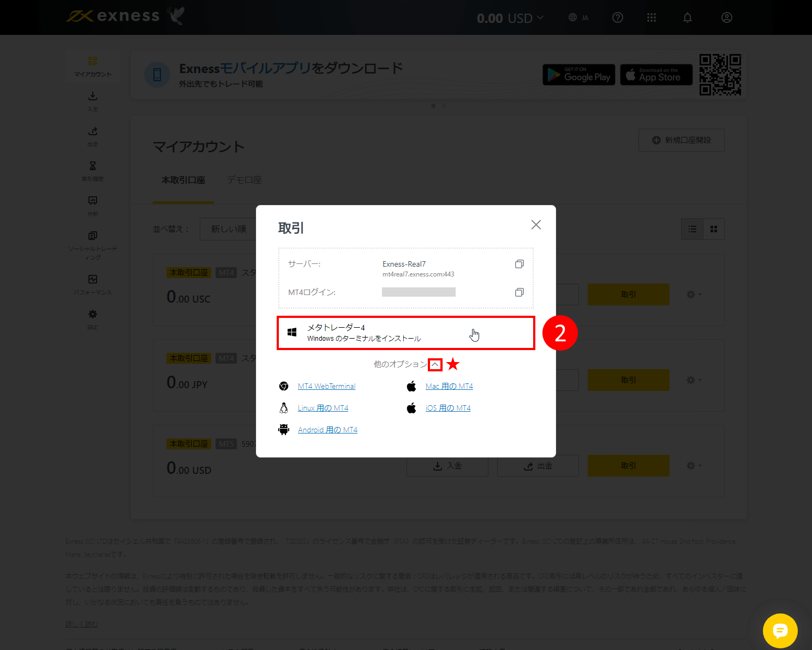Enable list view for accounts
This screenshot has height=650, width=812.
692,229
